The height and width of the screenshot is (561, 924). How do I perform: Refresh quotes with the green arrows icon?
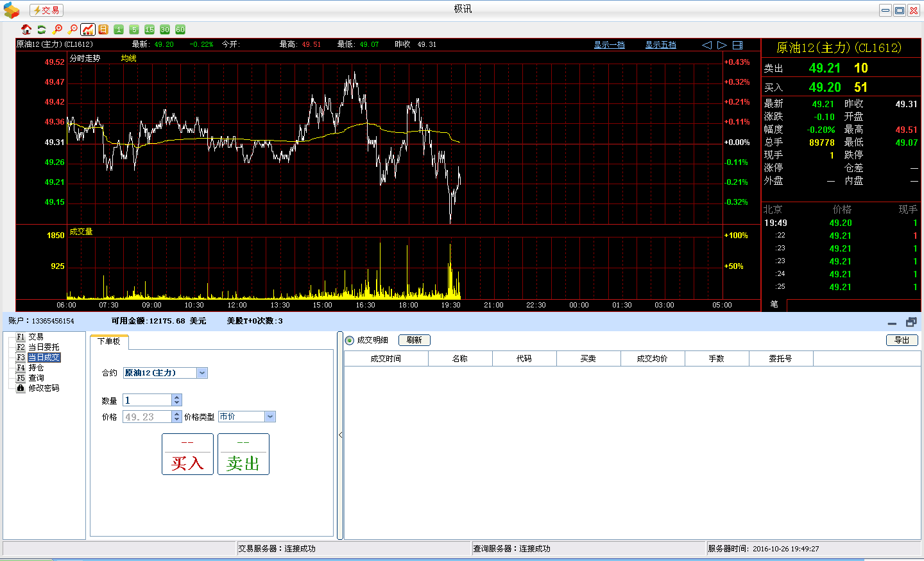[42, 30]
